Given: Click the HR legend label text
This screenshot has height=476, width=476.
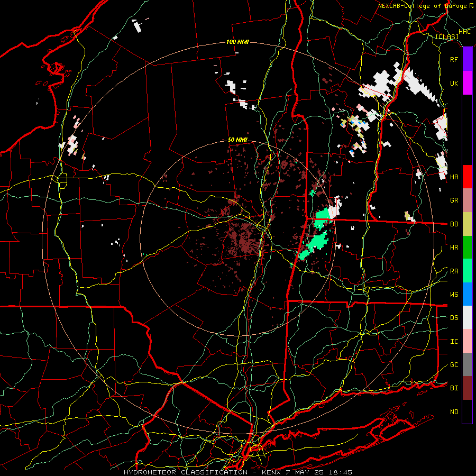Looking at the screenshot, I should [454, 248].
